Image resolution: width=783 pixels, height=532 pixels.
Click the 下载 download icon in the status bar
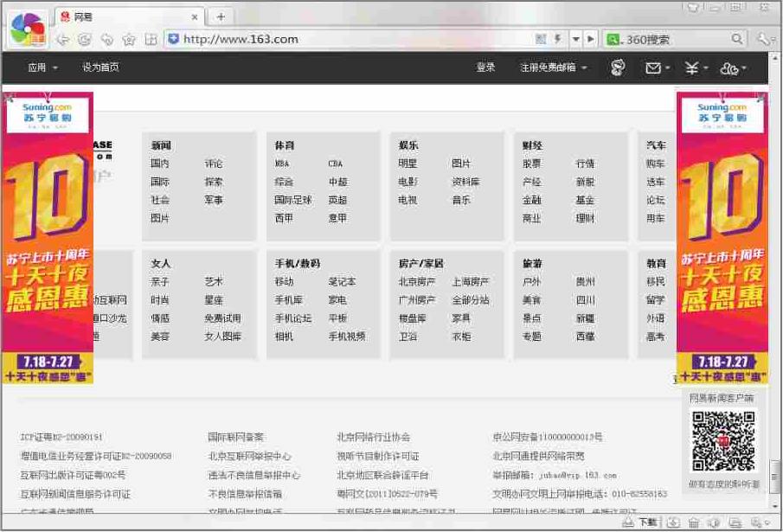641,522
